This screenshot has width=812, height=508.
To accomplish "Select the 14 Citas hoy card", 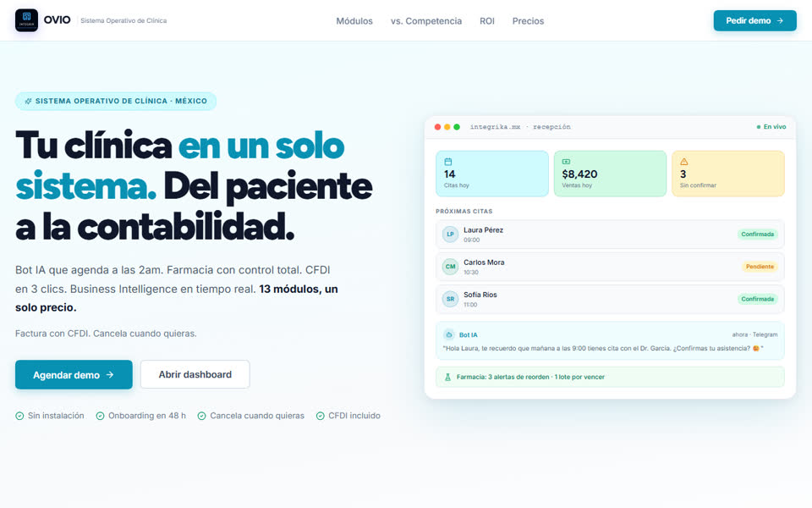I will pyautogui.click(x=492, y=174).
